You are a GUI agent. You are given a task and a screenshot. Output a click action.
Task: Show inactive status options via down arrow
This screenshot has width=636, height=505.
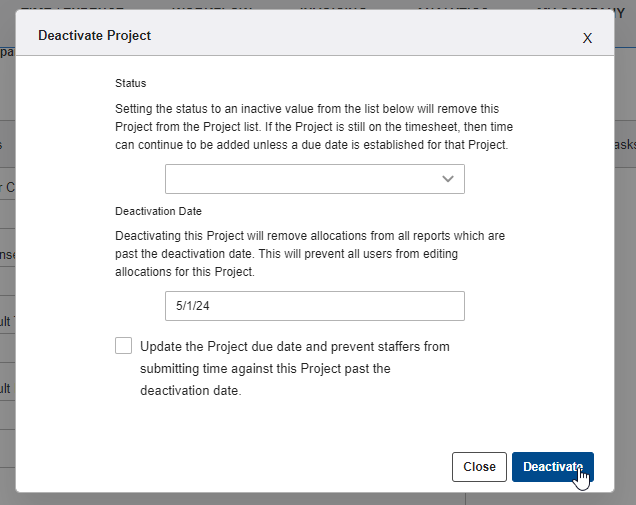pyautogui.click(x=448, y=178)
